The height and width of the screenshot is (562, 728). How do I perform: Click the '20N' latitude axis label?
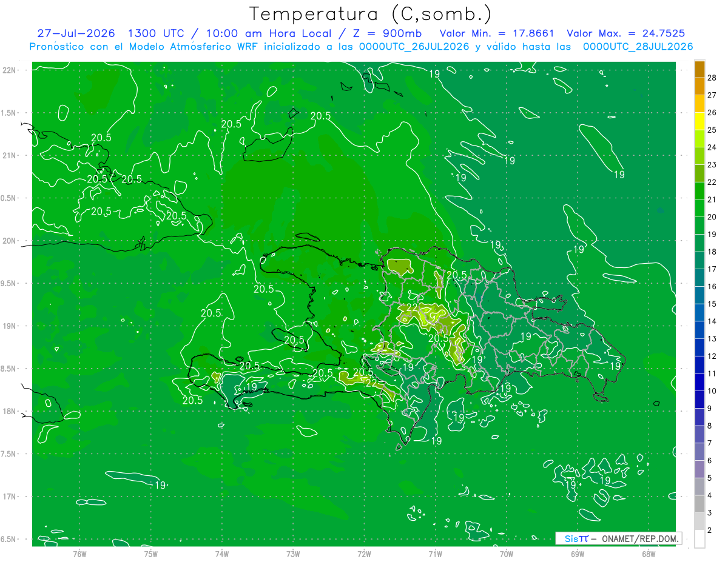pyautogui.click(x=10, y=241)
